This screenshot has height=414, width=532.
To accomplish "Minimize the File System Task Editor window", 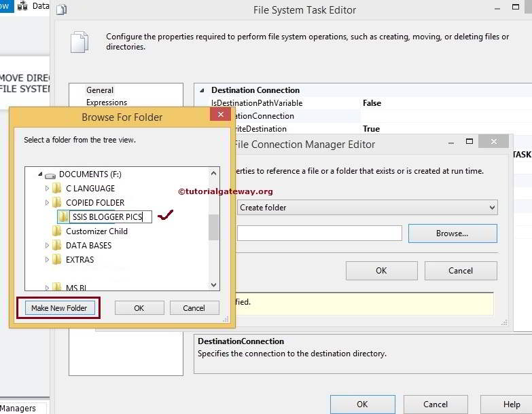I will pos(497,9).
